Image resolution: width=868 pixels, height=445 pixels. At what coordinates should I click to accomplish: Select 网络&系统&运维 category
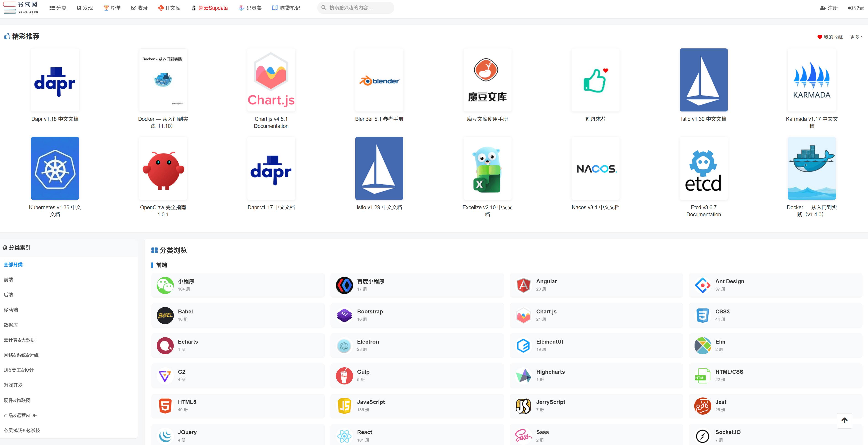tap(21, 355)
